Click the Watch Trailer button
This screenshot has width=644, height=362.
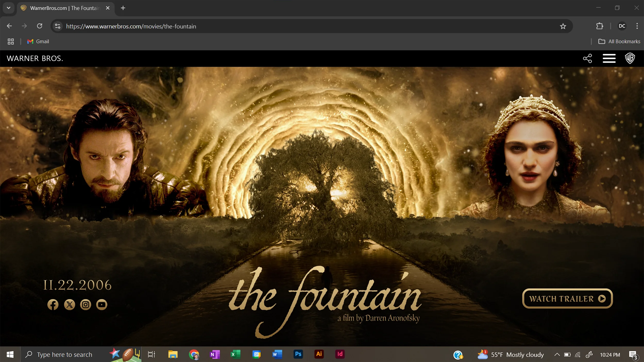(567, 298)
